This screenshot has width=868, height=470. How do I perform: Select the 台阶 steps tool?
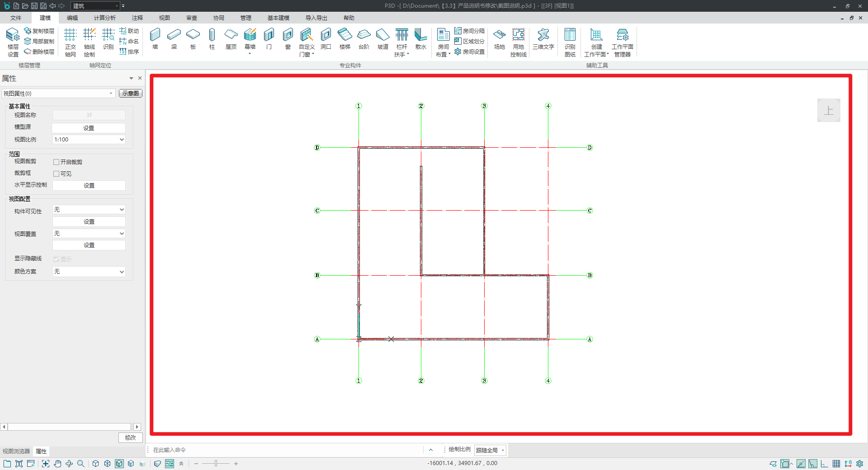tap(364, 39)
